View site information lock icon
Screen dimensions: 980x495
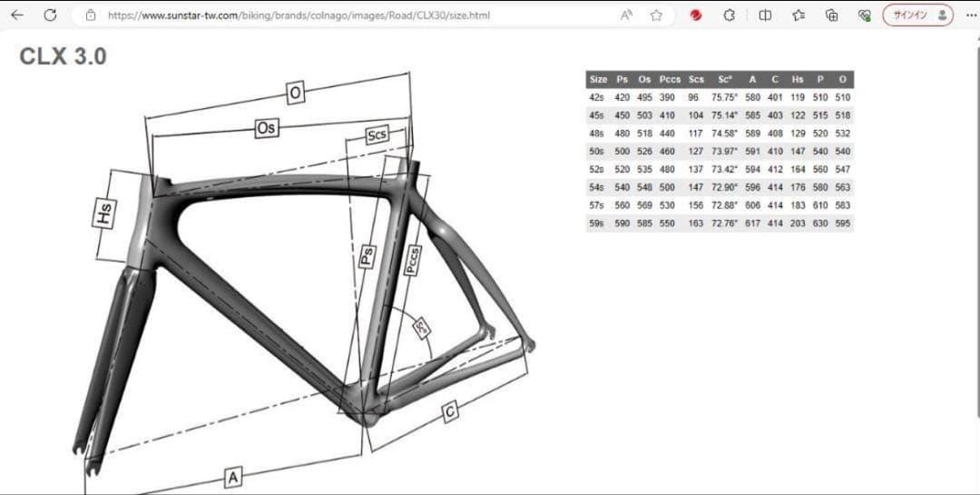[90, 15]
